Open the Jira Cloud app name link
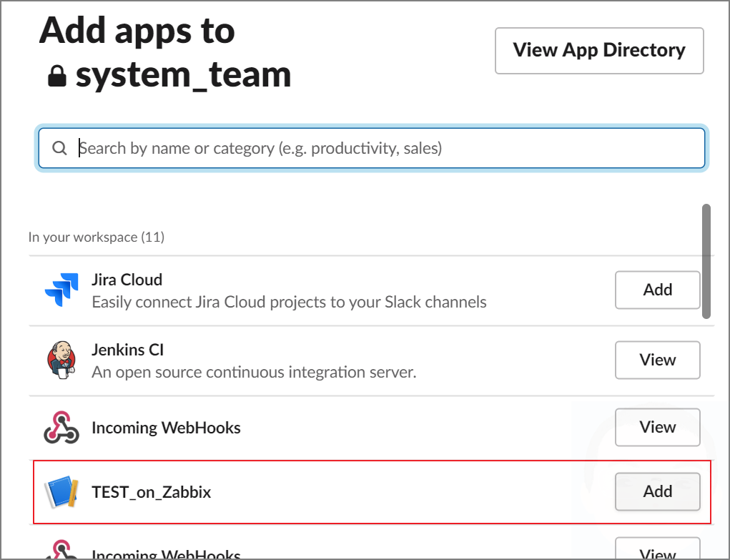Screen dimensions: 730x560 pos(127,280)
